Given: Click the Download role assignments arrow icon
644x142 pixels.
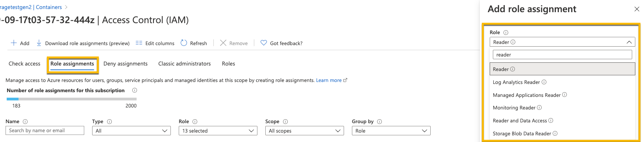Looking at the screenshot, I should click(x=39, y=43).
